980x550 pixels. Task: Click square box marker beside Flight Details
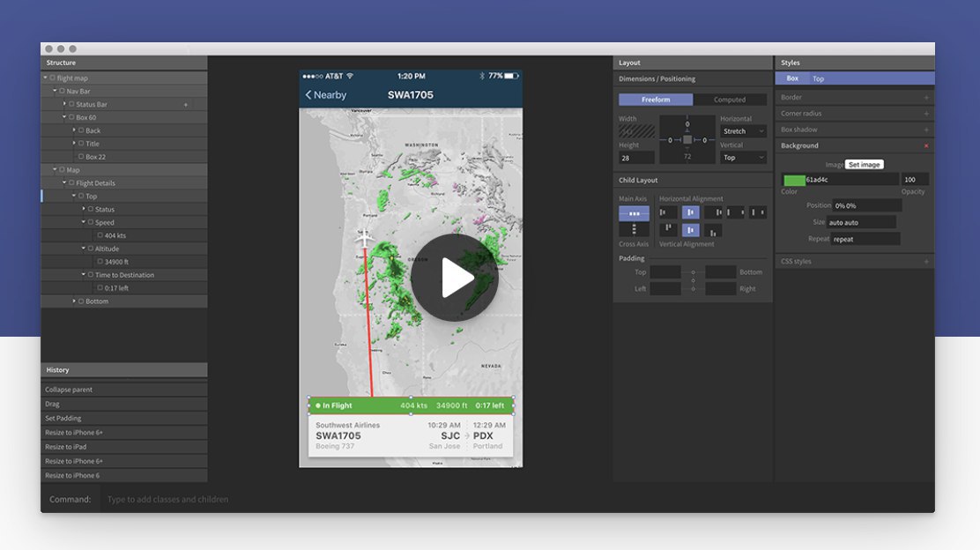(x=71, y=183)
